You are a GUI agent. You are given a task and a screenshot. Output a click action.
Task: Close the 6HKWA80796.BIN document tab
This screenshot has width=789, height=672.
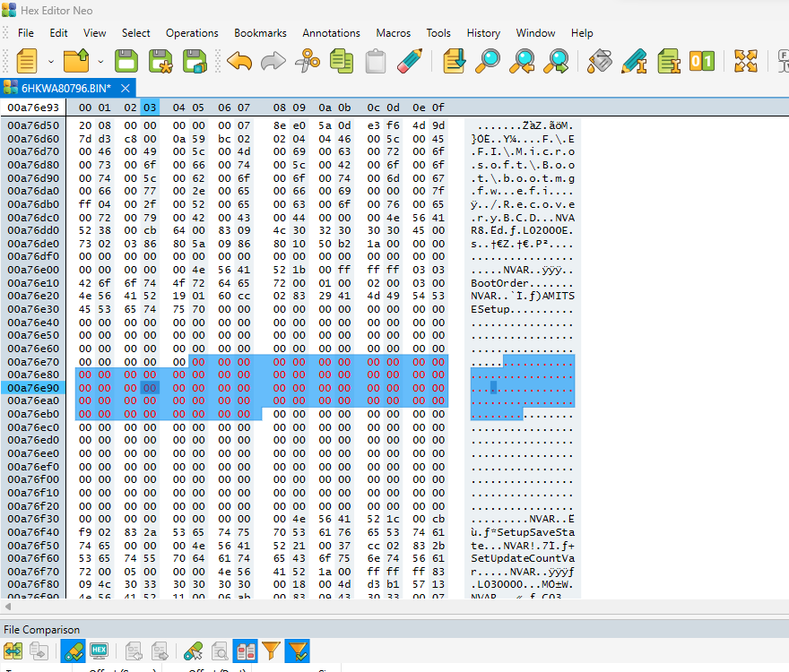tap(126, 88)
